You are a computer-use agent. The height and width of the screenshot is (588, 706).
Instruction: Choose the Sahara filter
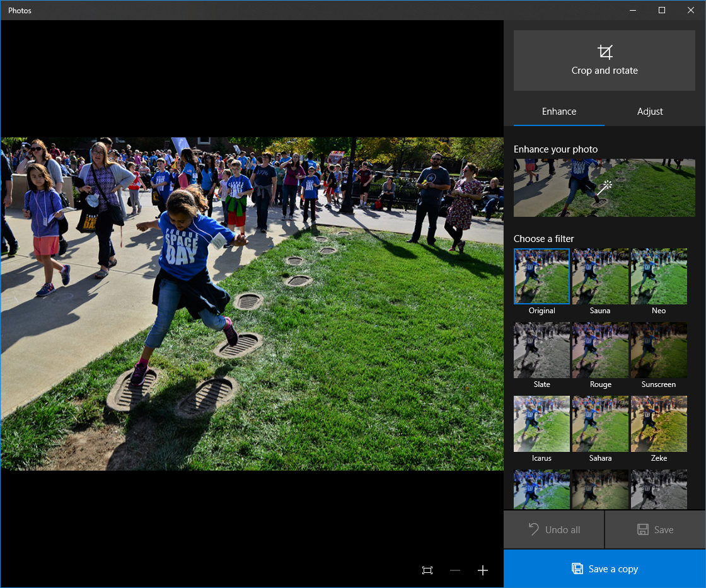[x=600, y=424]
